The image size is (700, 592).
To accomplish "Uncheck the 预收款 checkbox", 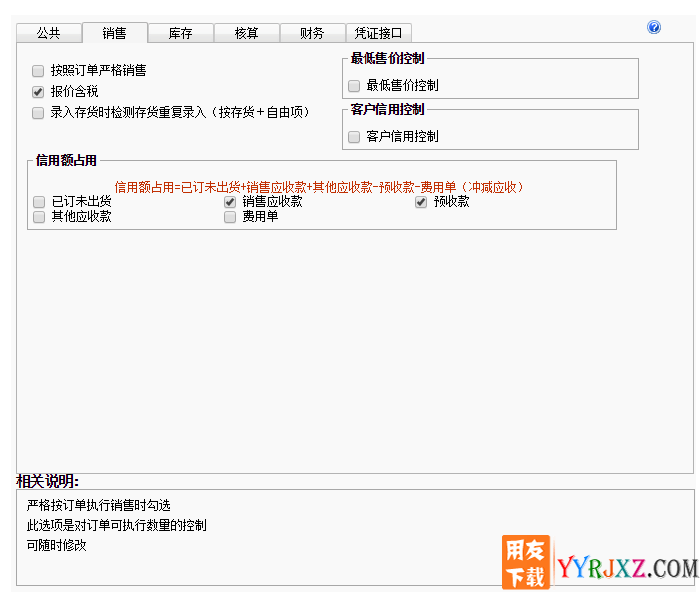I will tap(421, 202).
